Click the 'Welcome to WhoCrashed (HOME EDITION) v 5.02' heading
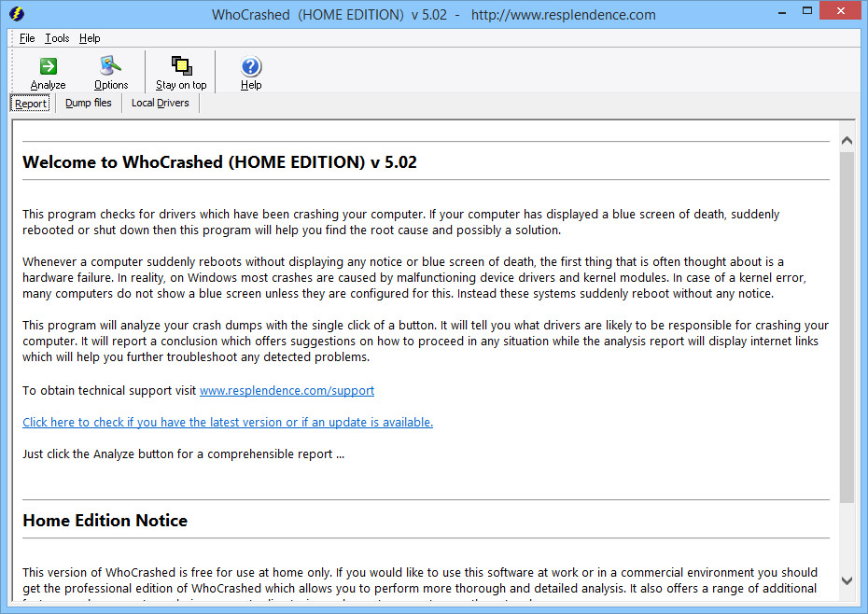Image resolution: width=868 pixels, height=614 pixels. (x=219, y=162)
